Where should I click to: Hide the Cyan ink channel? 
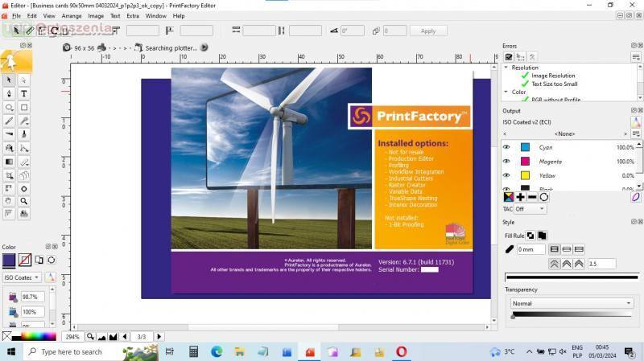pos(506,147)
